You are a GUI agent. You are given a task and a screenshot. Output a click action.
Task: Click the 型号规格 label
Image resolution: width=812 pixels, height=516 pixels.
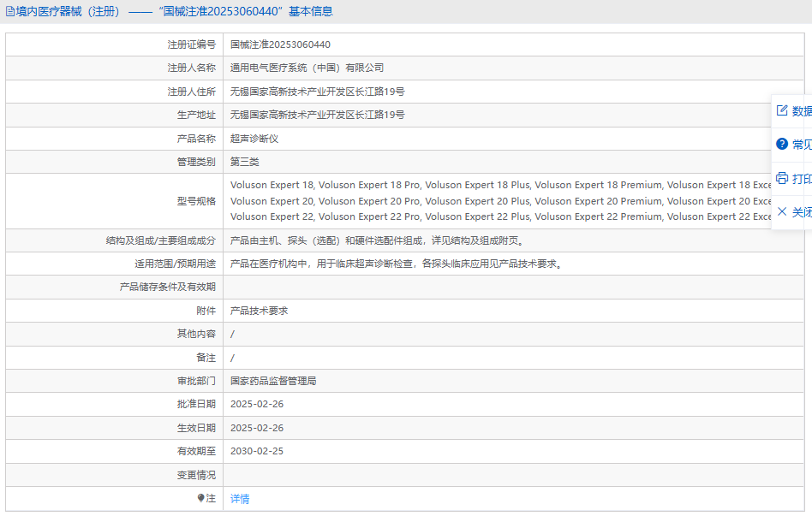pyautogui.click(x=196, y=201)
